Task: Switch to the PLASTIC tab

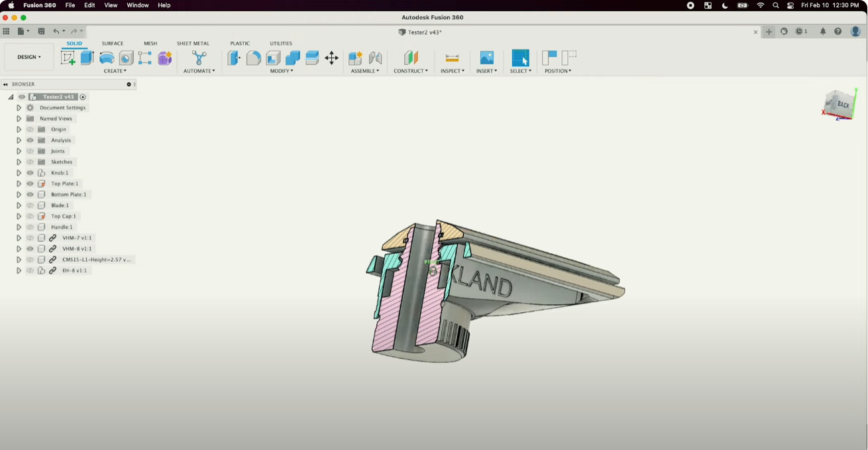Action: (240, 44)
